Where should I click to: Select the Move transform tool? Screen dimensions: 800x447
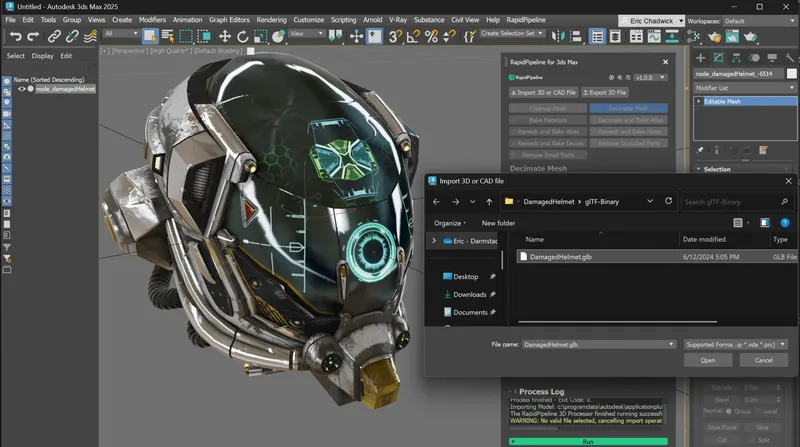coord(225,36)
